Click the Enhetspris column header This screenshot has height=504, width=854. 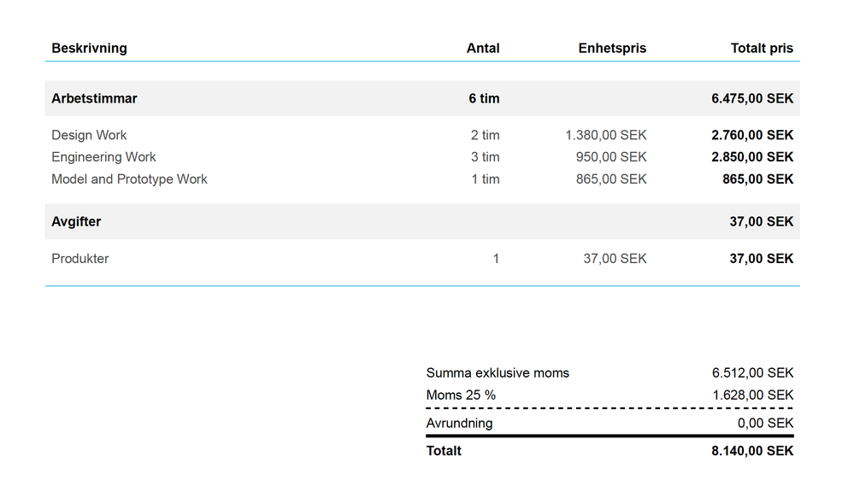612,49
